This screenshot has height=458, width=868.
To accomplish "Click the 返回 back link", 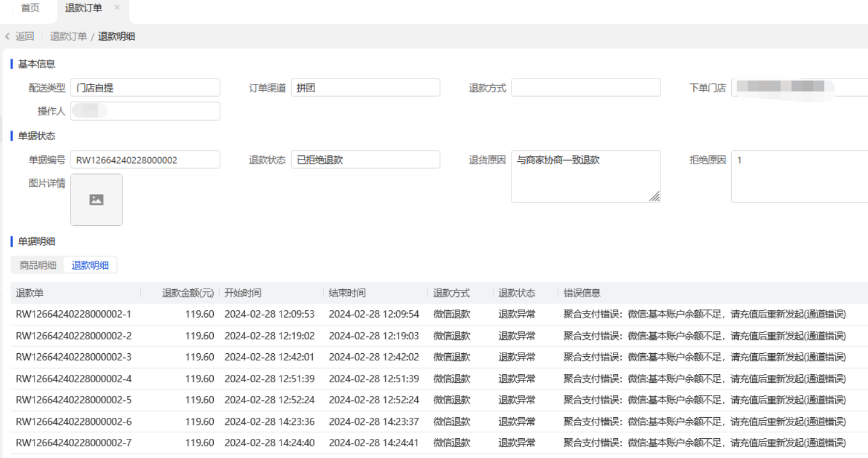I will (x=25, y=36).
